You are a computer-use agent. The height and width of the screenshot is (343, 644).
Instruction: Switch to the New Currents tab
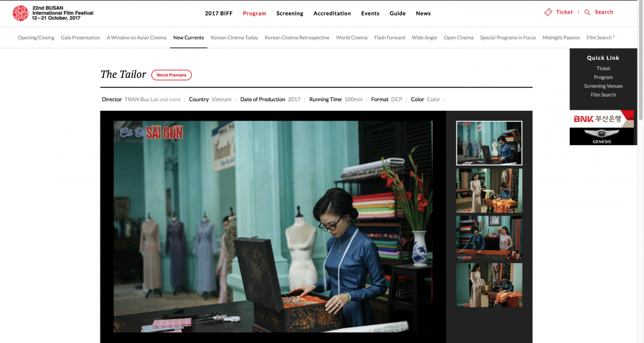pyautogui.click(x=189, y=38)
